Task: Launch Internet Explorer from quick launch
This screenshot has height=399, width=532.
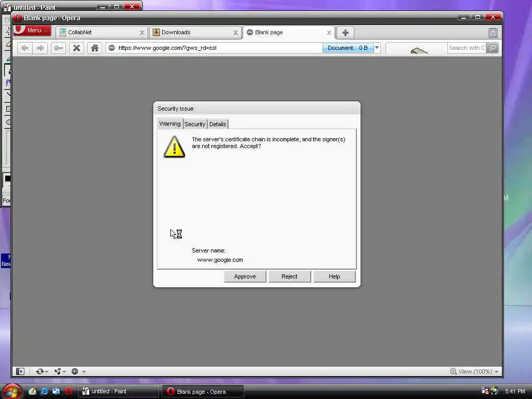Action: pos(44,391)
